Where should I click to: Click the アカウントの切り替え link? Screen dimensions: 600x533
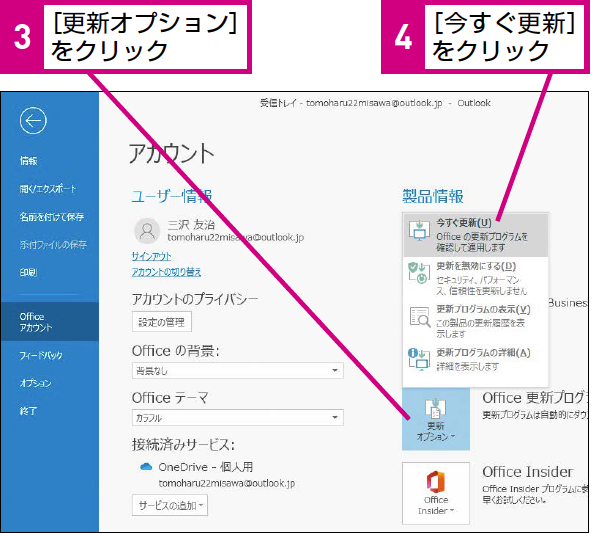pos(166,272)
